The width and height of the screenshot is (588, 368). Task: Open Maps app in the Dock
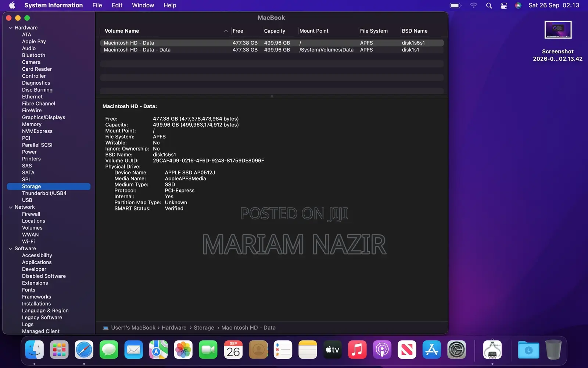(158, 349)
